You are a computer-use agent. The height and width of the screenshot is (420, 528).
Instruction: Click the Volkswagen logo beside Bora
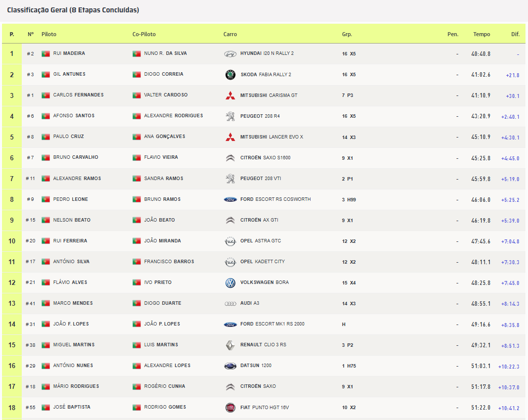point(230,283)
